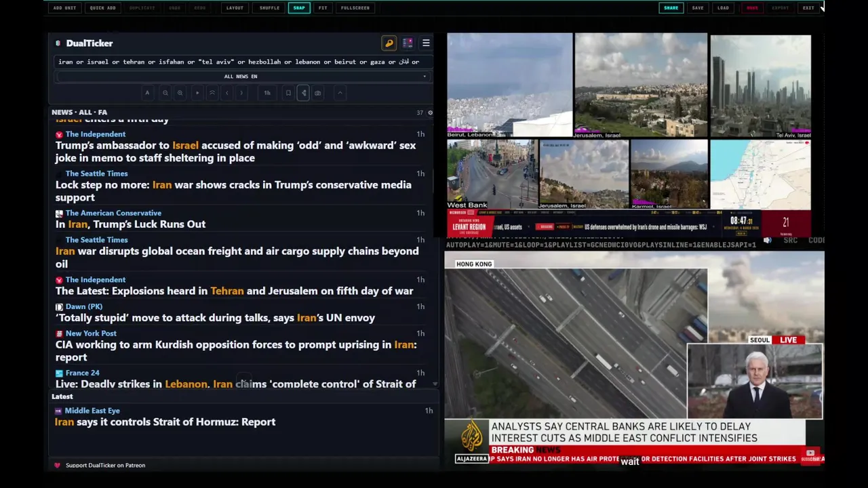Click the SHUFFLE button
Viewport: 868px width, 488px height.
pyautogui.click(x=269, y=8)
